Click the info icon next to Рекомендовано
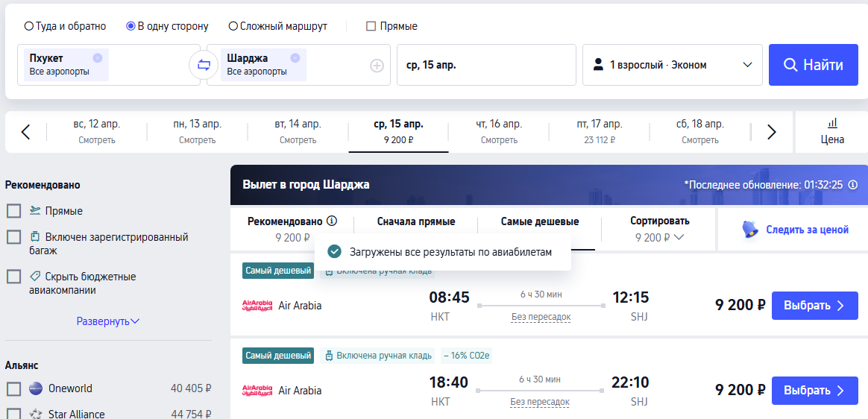Screen dimensions: 868x419 pos(332,221)
